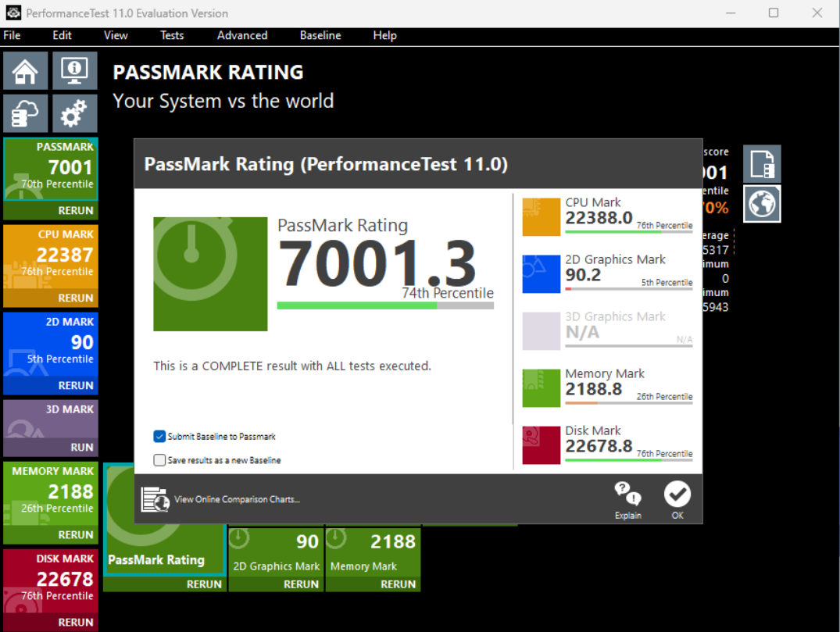Click the 2D Graphics Mark icon
Screen dimensions: 840x632
tap(541, 273)
